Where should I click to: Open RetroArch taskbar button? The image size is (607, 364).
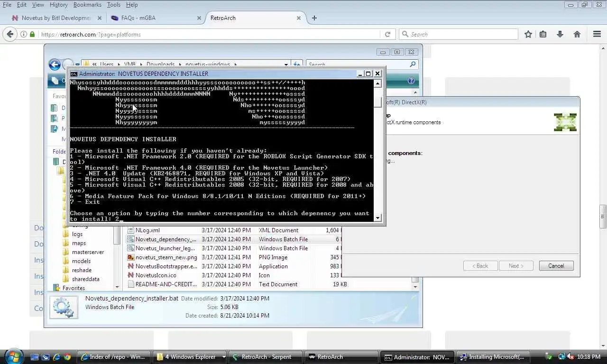341,357
